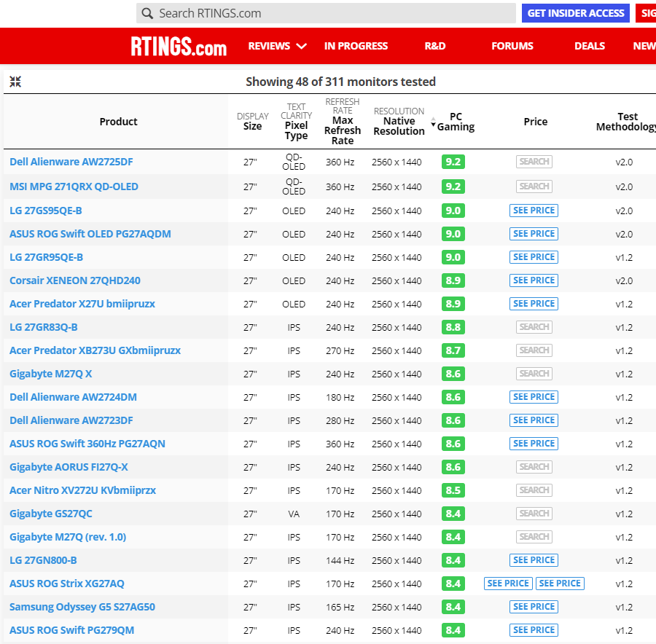Click the search magnifier icon

pos(147,13)
